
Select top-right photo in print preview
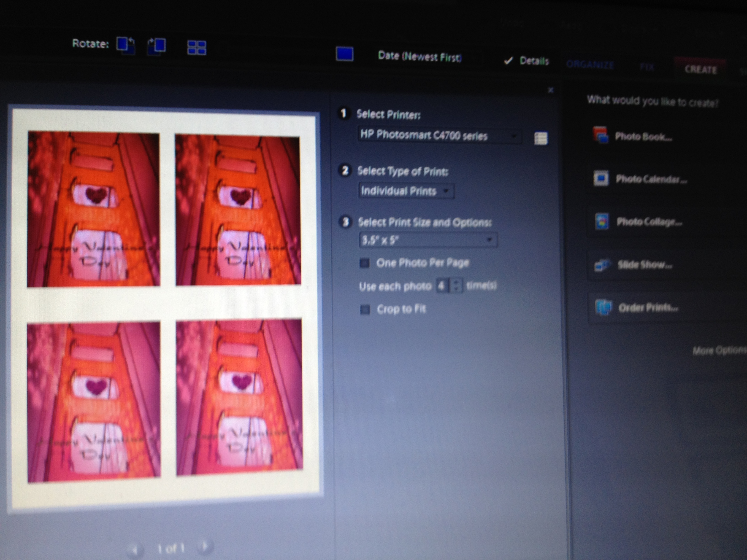point(238,210)
